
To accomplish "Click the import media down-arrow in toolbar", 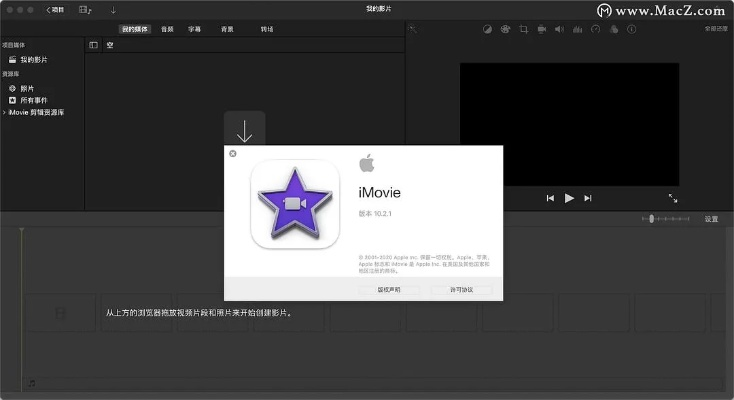I will (113, 10).
